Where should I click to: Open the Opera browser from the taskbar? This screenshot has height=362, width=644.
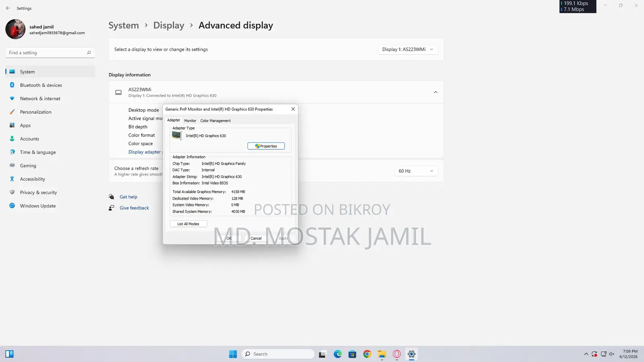coord(397,354)
